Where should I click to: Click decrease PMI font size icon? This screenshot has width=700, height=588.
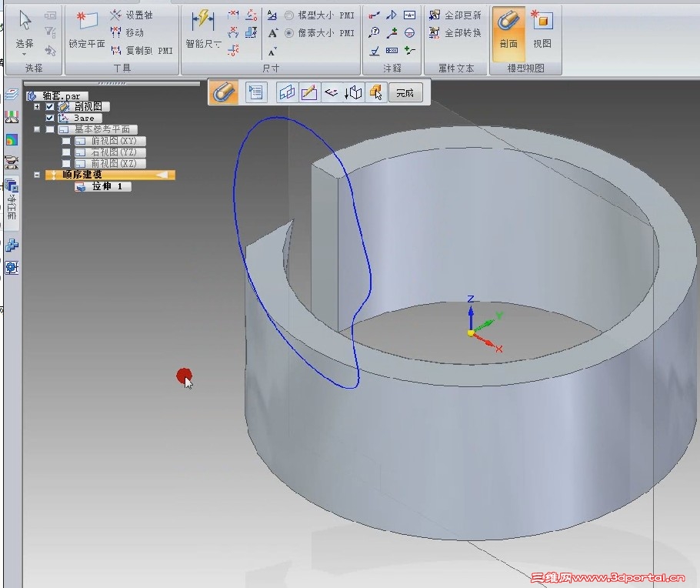tap(272, 52)
